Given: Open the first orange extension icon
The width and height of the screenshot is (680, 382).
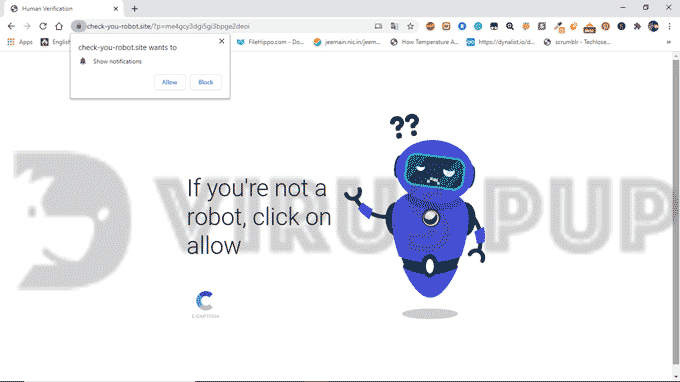Looking at the screenshot, I should click(x=430, y=26).
